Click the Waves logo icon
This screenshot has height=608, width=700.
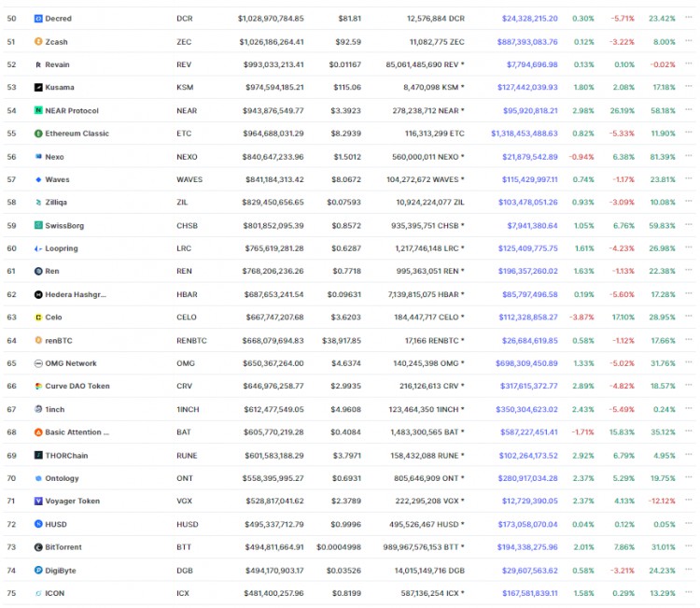click(38, 179)
